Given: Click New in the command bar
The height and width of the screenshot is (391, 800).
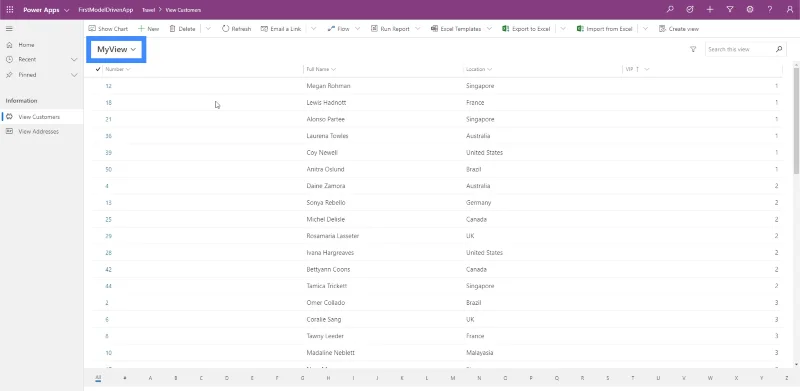Looking at the screenshot, I should pyautogui.click(x=148, y=29).
